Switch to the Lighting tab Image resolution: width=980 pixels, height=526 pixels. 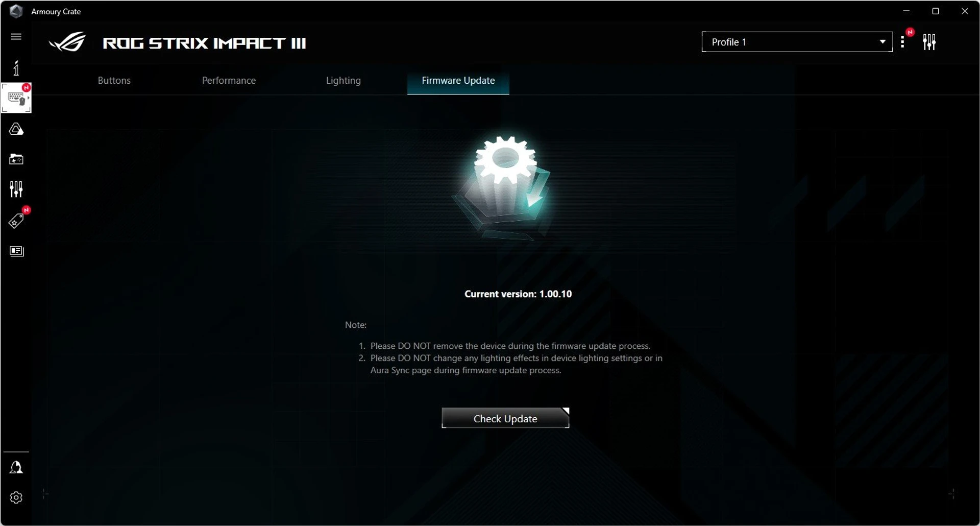point(344,81)
